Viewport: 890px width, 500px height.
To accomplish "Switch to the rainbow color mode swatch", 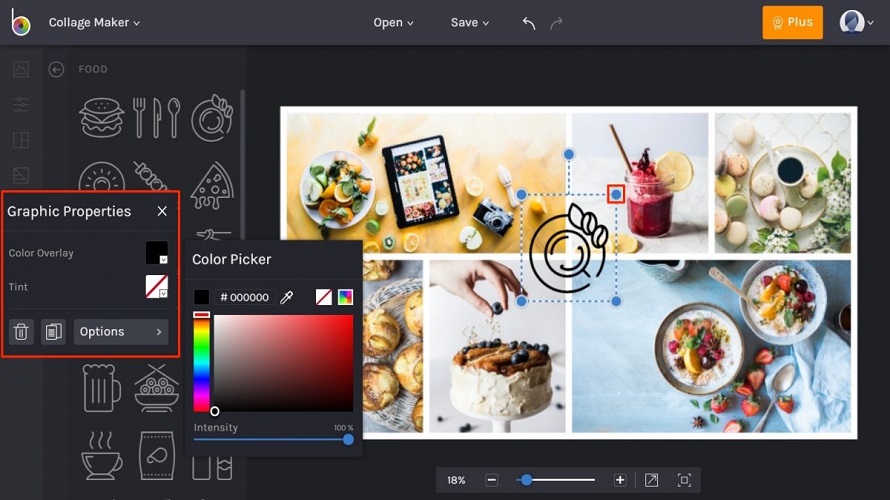I will [x=345, y=297].
